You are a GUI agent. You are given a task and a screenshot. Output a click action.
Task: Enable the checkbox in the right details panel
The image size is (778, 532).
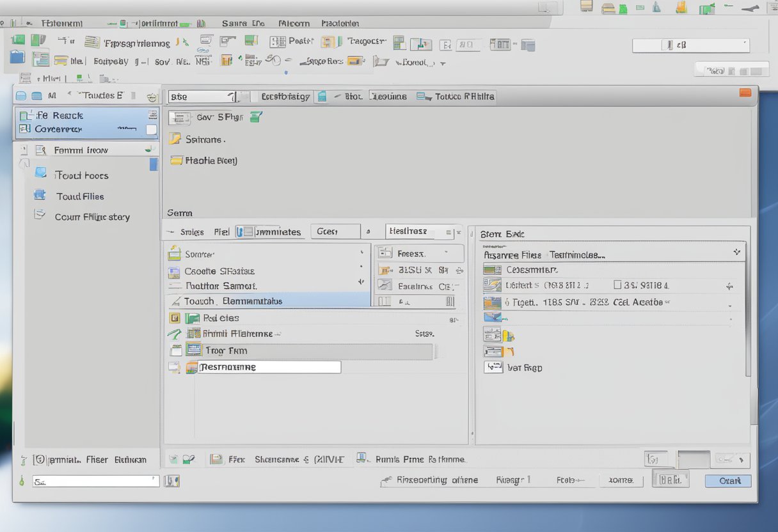[617, 285]
